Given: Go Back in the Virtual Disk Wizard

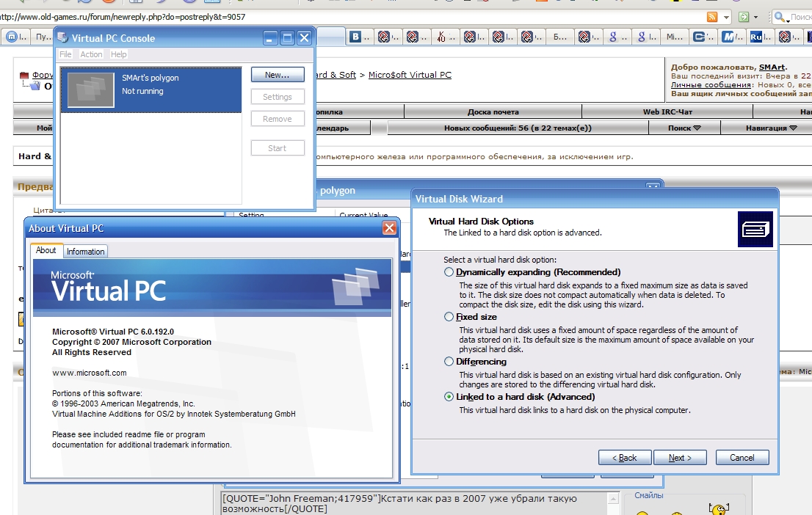Looking at the screenshot, I should pos(625,458).
